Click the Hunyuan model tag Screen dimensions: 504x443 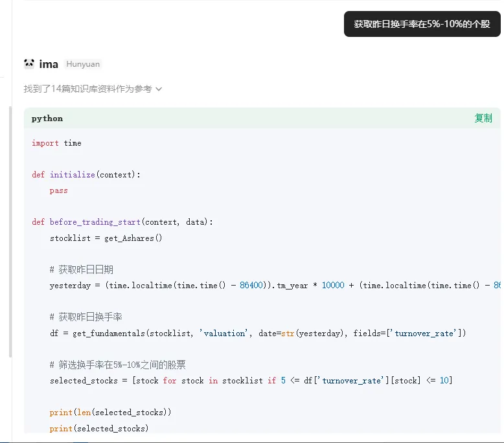(x=83, y=64)
